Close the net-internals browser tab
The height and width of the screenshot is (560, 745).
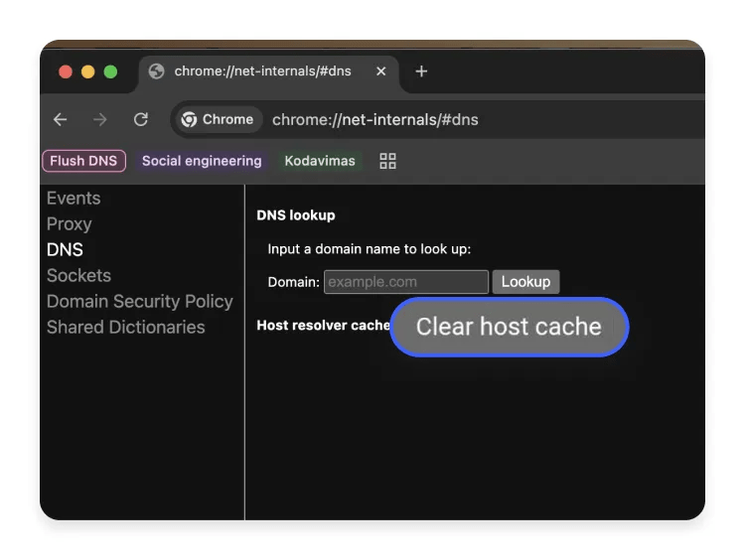pyautogui.click(x=378, y=71)
